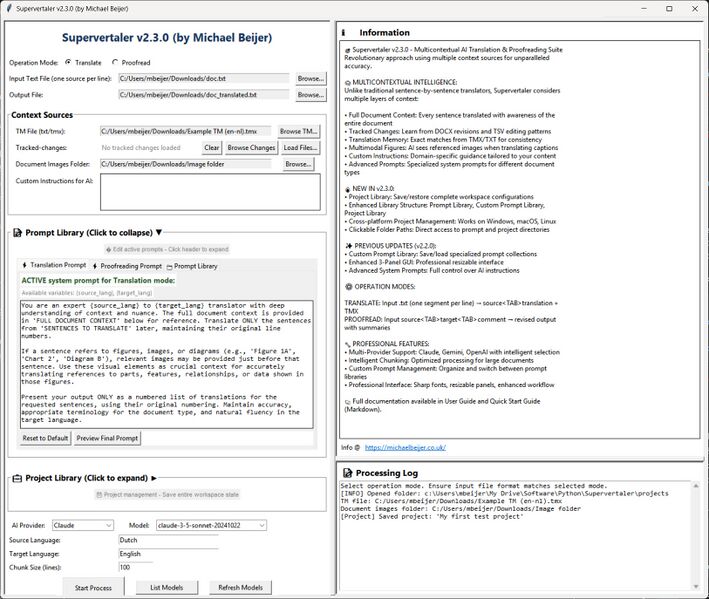Click the Prompt Library section document icon

point(17,233)
